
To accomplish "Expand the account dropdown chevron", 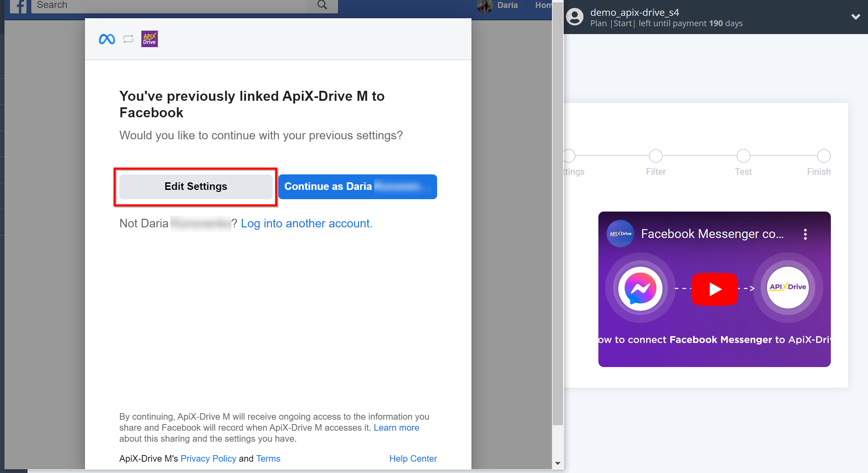I will pyautogui.click(x=856, y=17).
